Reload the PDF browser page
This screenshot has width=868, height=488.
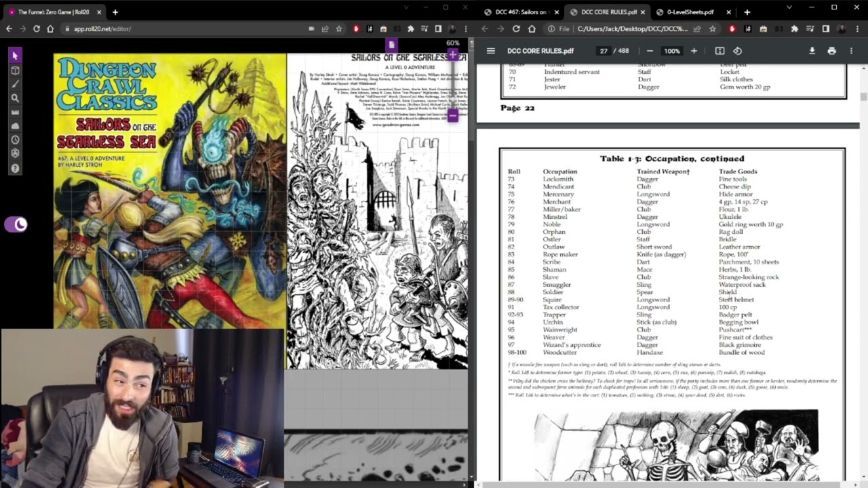[517, 28]
